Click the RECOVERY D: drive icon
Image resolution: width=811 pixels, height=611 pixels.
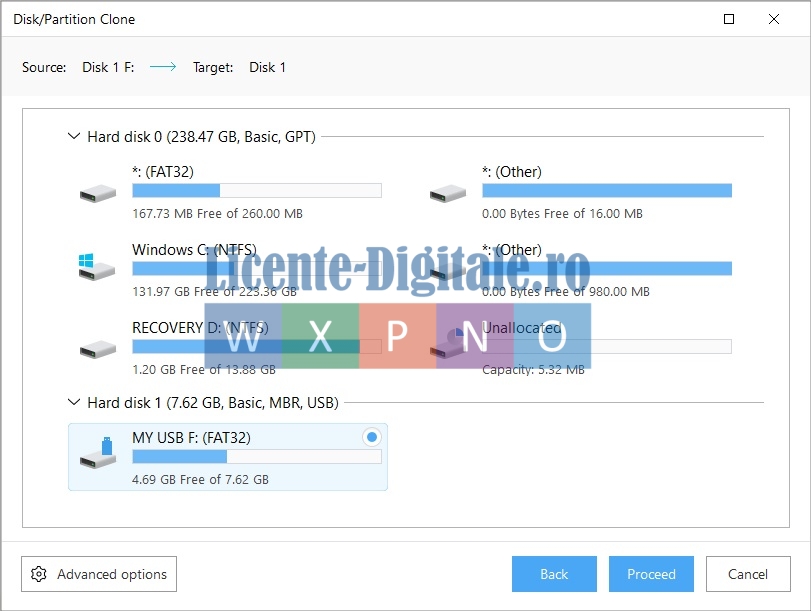coord(98,350)
